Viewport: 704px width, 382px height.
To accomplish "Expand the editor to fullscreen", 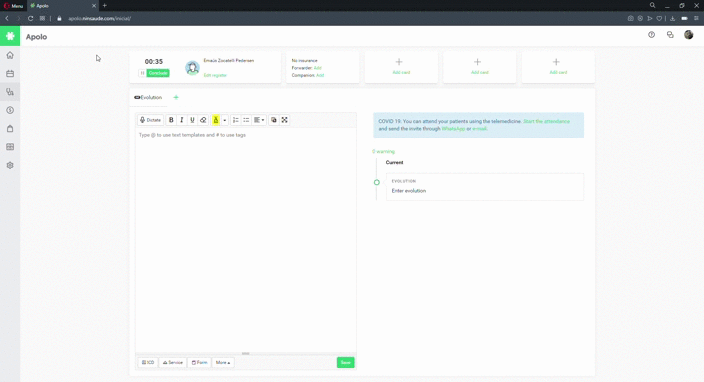I will (285, 120).
